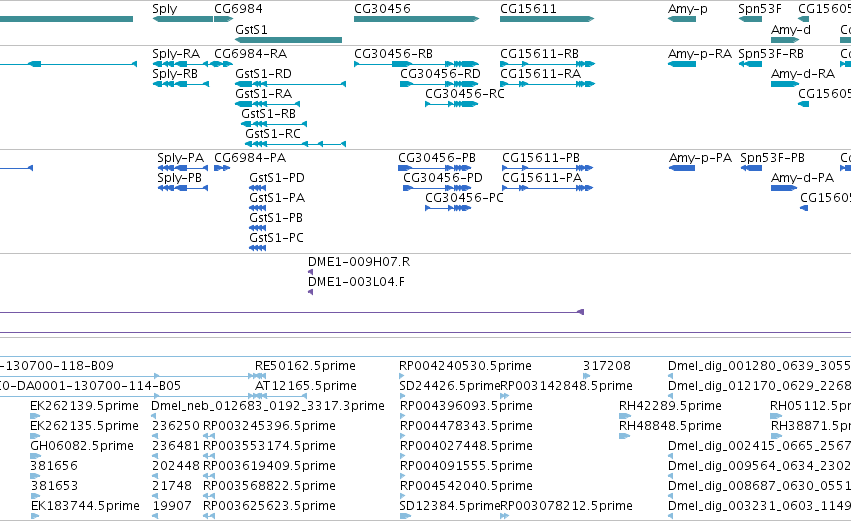Select the CG15611-PA protein label
This screenshot has width=851, height=521.
[x=542, y=178]
